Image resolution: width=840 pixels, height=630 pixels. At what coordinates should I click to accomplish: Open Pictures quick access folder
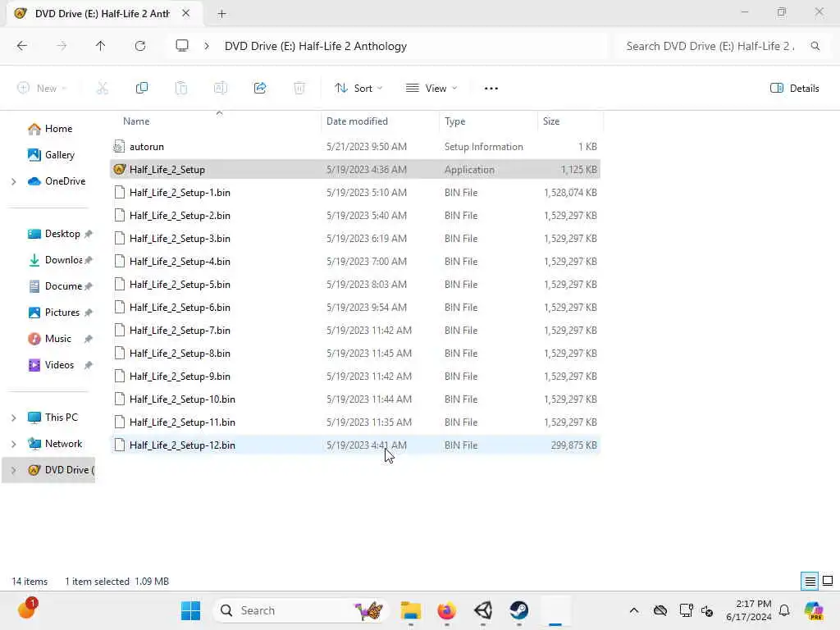coord(53,313)
